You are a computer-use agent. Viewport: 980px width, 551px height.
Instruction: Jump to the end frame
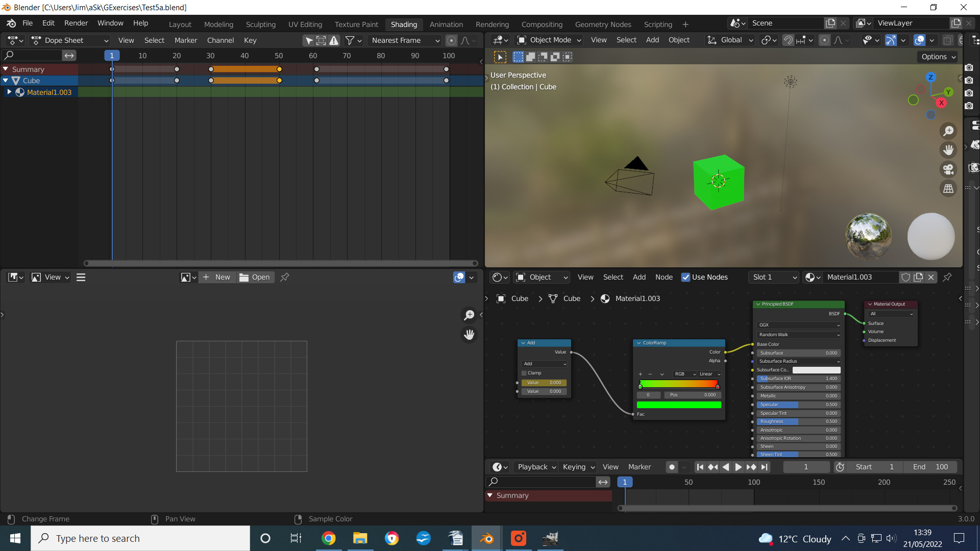764,467
